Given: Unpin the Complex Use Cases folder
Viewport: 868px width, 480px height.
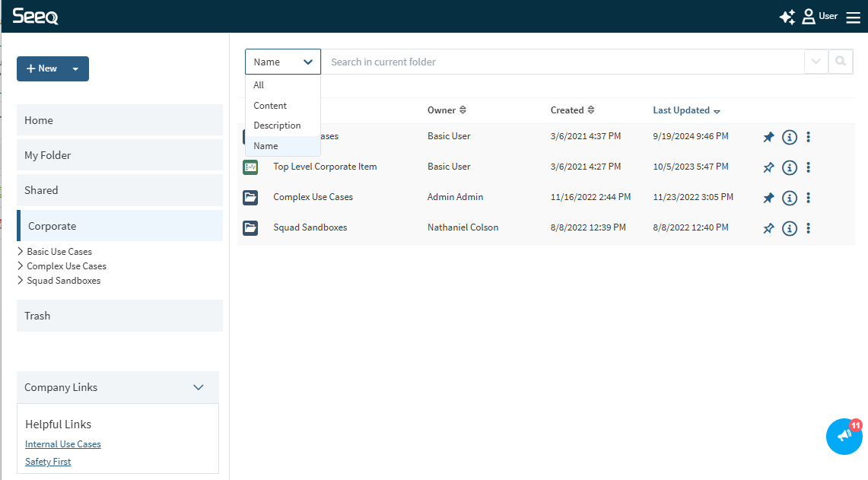Looking at the screenshot, I should click(768, 198).
